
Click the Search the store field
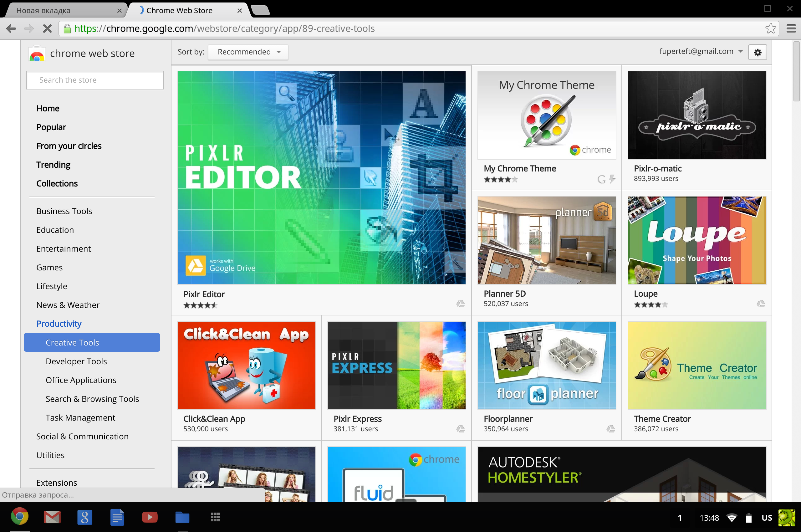(x=95, y=80)
